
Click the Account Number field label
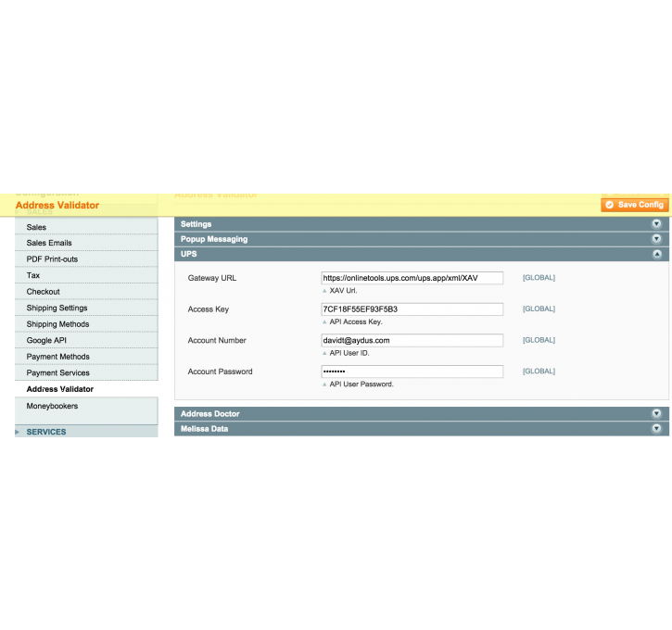(x=217, y=341)
